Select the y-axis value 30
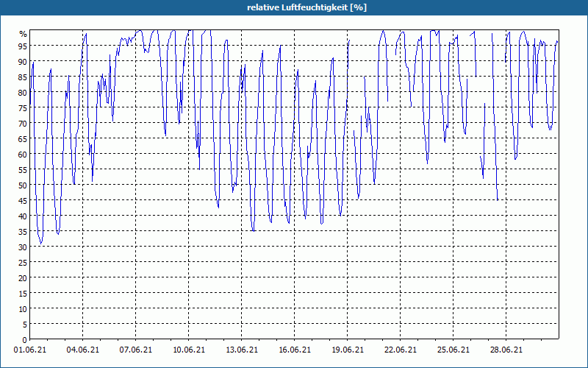 pyautogui.click(x=23, y=247)
